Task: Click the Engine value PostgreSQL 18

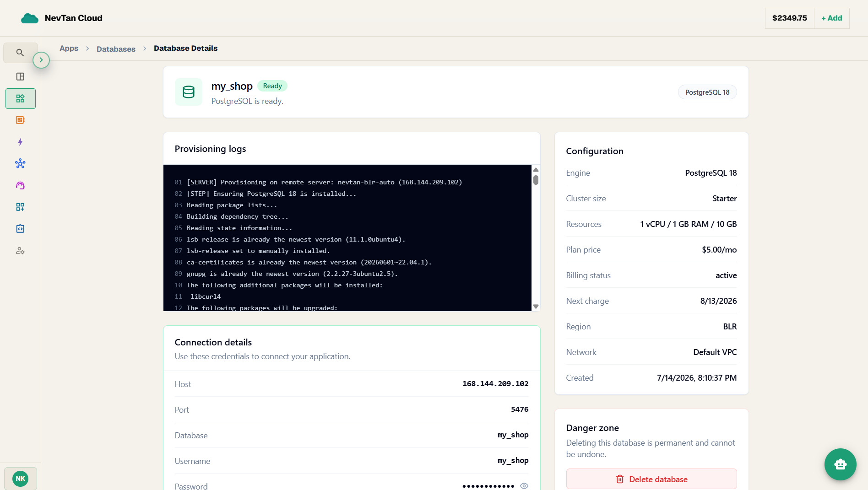Action: 711,173
